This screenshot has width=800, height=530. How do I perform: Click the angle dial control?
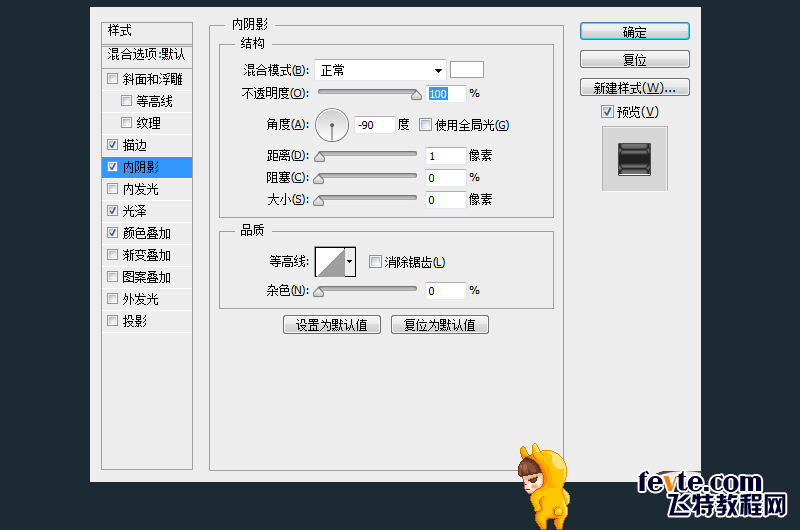(331, 125)
